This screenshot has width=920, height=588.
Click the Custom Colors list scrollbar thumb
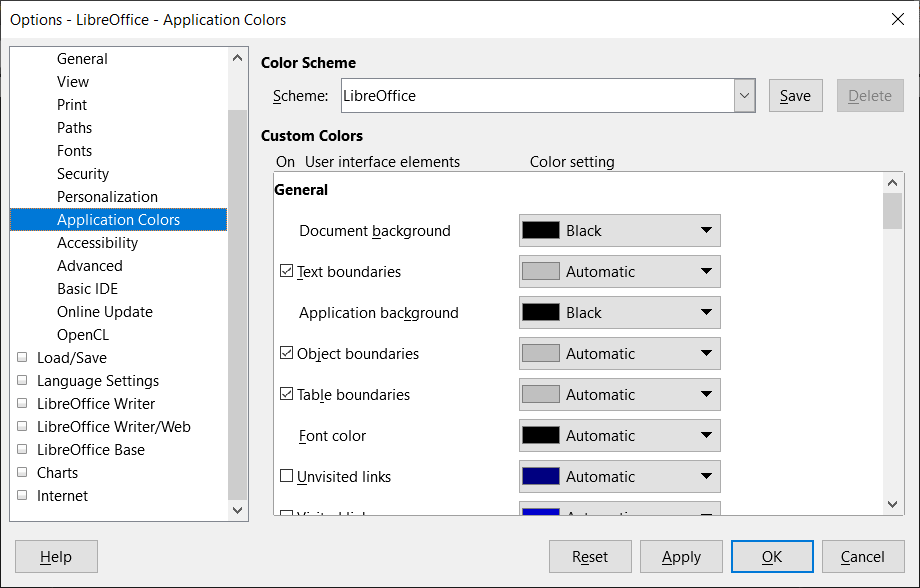click(x=892, y=211)
